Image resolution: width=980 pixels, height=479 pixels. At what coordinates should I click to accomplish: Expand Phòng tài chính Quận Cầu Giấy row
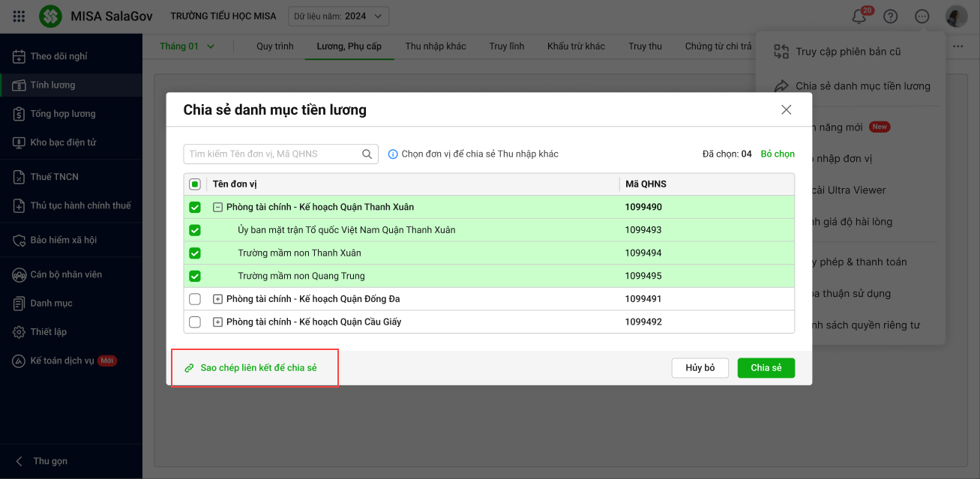click(217, 322)
